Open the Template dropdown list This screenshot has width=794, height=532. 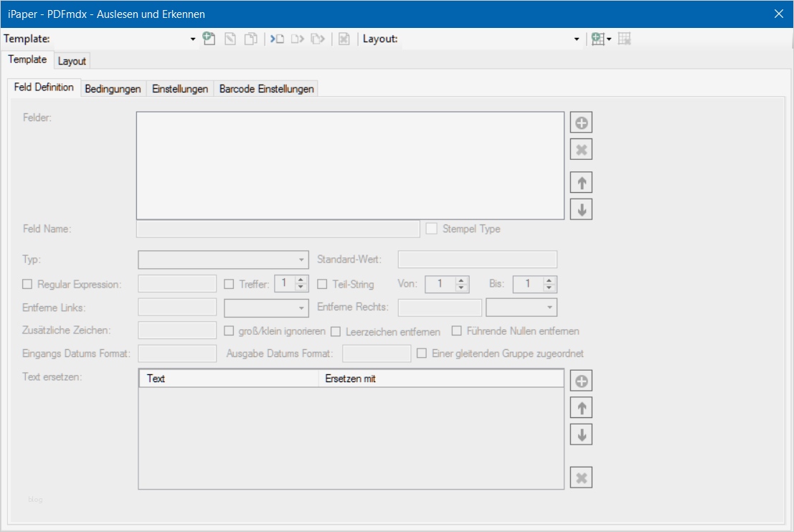pos(191,39)
